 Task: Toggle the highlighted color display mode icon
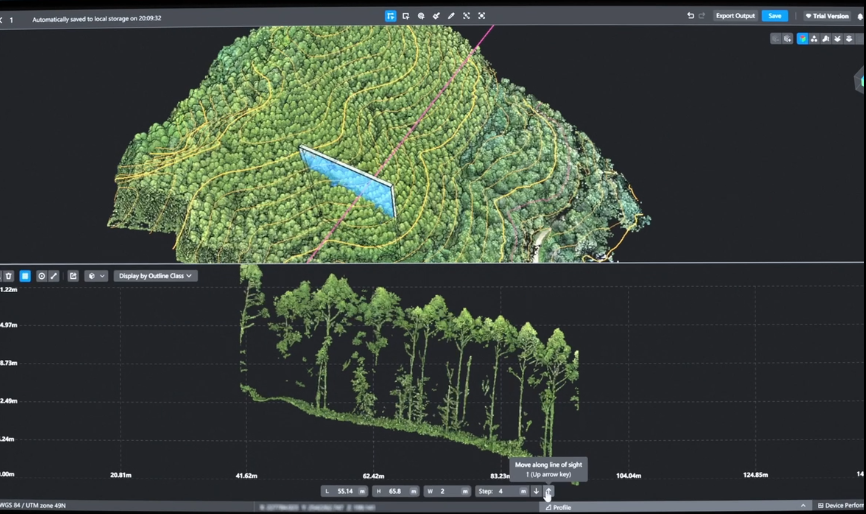coord(802,39)
